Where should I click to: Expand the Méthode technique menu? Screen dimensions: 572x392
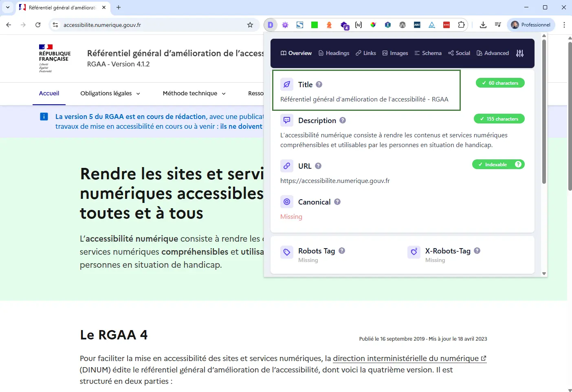click(194, 93)
